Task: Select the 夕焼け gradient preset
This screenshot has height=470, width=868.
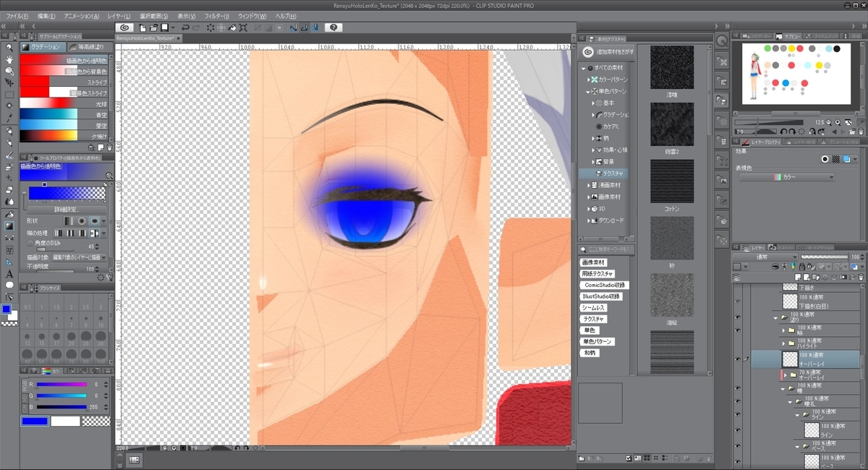Action: tap(64, 135)
